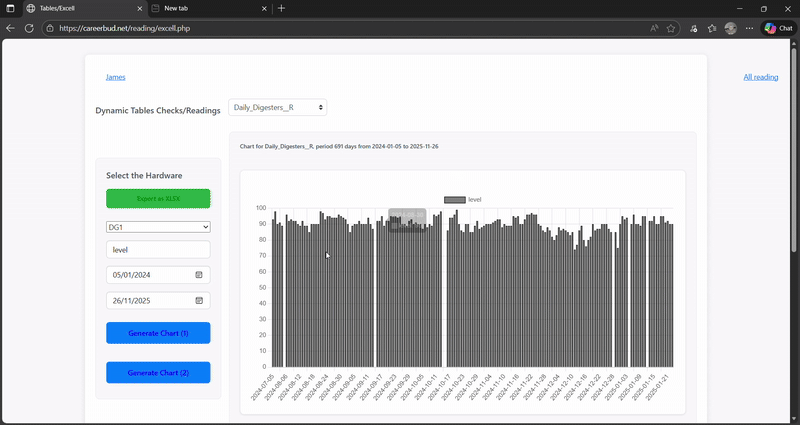Open the browser profile avatar

pyautogui.click(x=731, y=28)
